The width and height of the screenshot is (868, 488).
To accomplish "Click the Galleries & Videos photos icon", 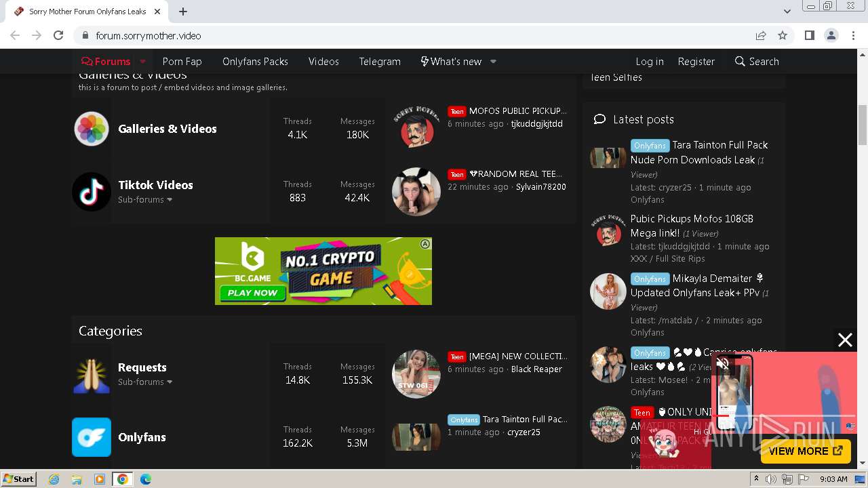I will (x=92, y=129).
